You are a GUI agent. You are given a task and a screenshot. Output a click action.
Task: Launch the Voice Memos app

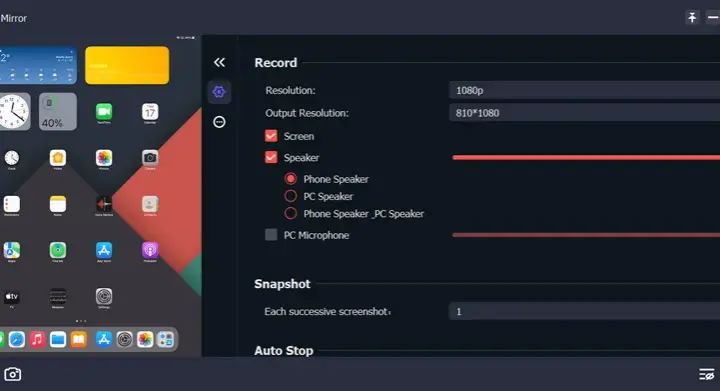coord(104,204)
